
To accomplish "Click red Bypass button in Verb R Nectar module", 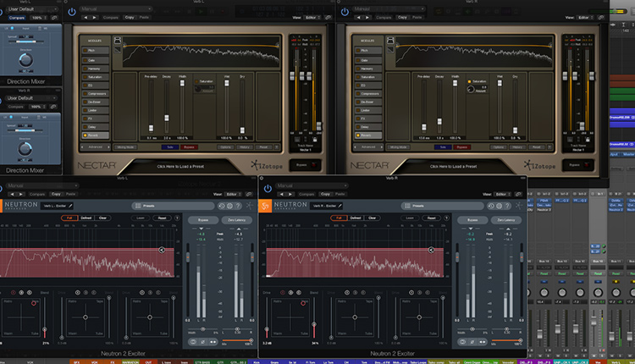I will click(462, 147).
